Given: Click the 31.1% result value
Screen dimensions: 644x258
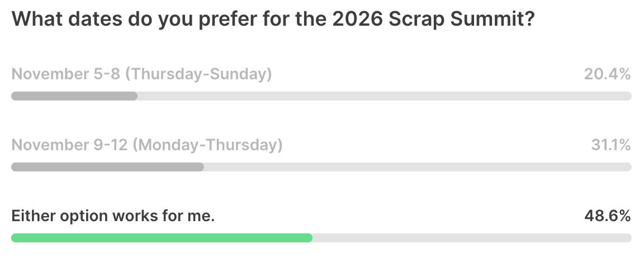Looking at the screenshot, I should 610,145.
